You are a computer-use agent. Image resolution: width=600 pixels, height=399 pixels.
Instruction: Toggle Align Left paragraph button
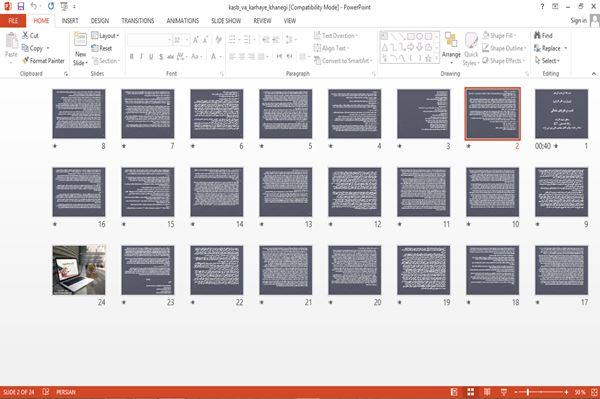(232, 57)
